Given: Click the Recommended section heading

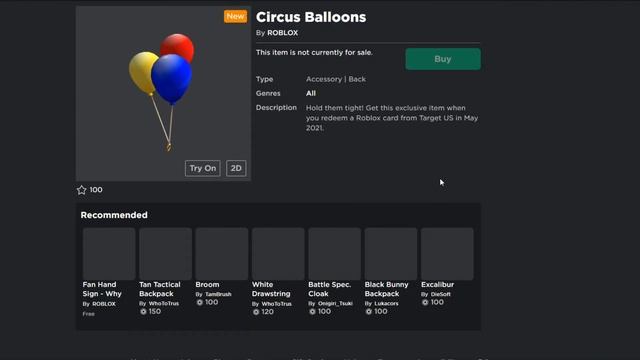Looking at the screenshot, I should pyautogui.click(x=114, y=215).
